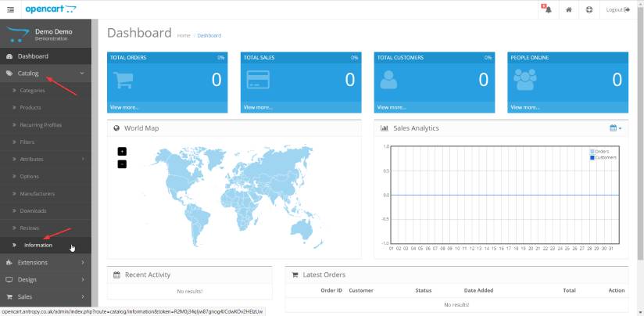The image size is (644, 316).
Task: Open the help lifebuoy icon
Action: [589, 9]
